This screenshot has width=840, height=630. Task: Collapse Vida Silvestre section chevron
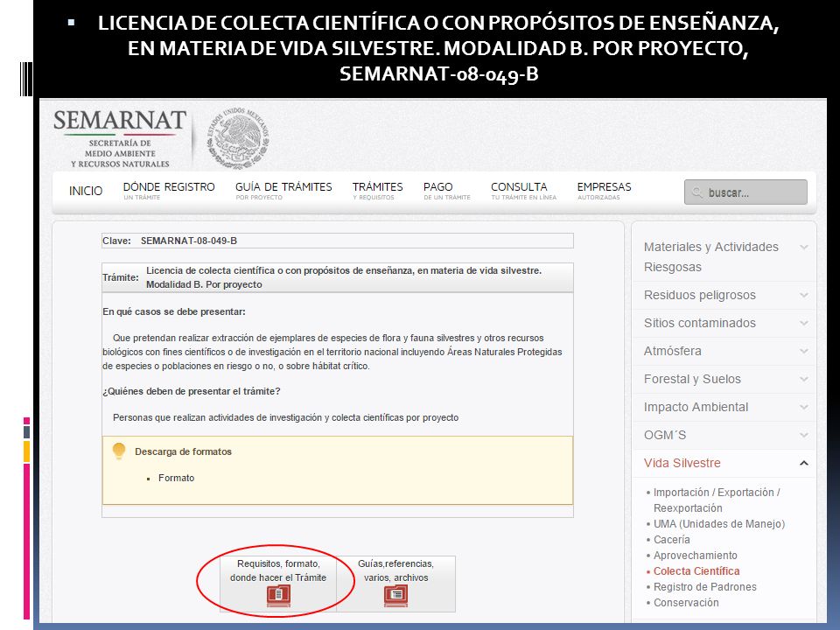point(803,463)
